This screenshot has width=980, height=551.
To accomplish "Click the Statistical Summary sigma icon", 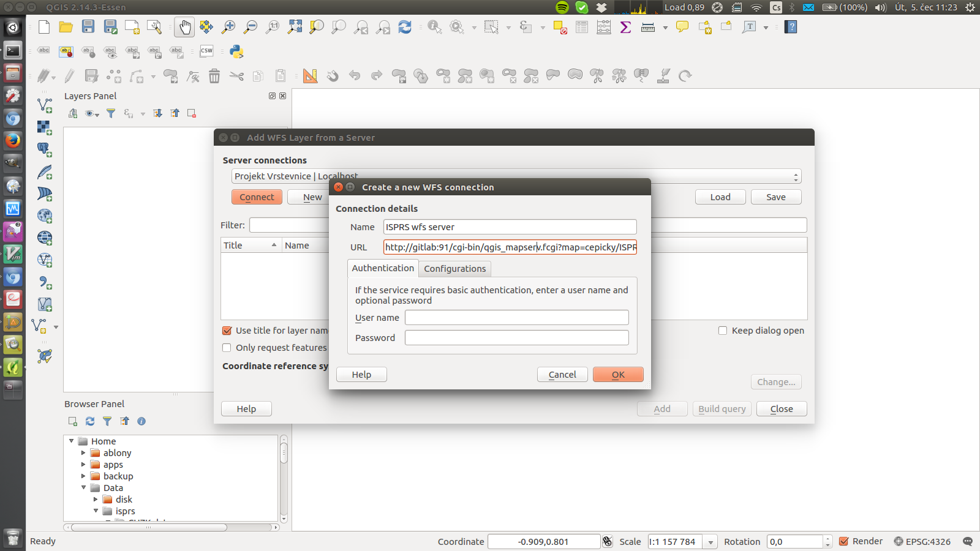I will coord(626,26).
